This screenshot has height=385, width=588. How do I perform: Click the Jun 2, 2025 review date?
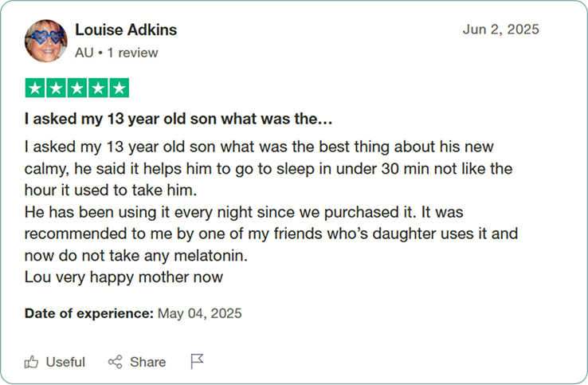pyautogui.click(x=500, y=29)
